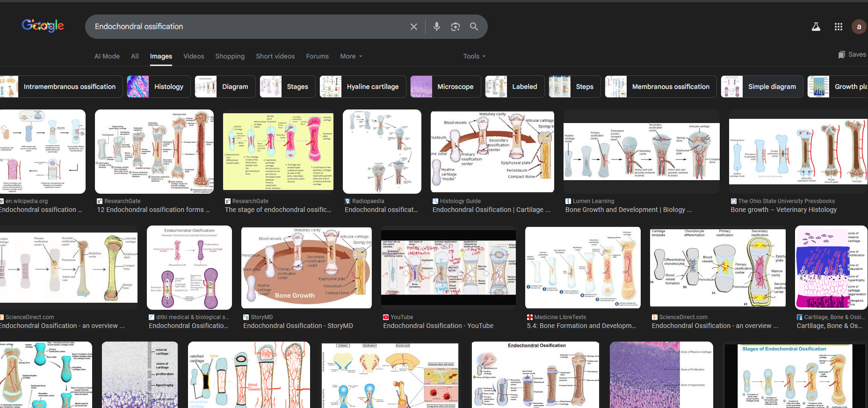Screen dimensions: 868x408
Task: Open the YouTube Endochondral Ossification thumbnail
Action: click(x=448, y=267)
